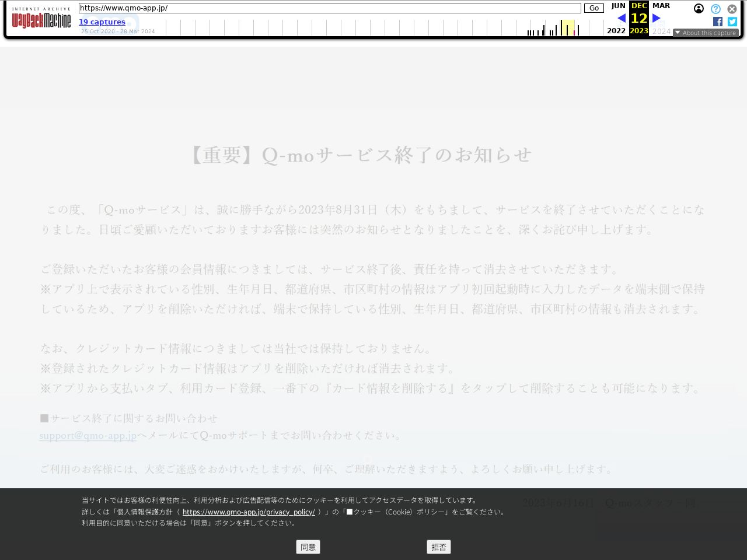The image size is (747, 560).
Task: Go to next capture arrow
Action: pyautogui.click(x=657, y=18)
